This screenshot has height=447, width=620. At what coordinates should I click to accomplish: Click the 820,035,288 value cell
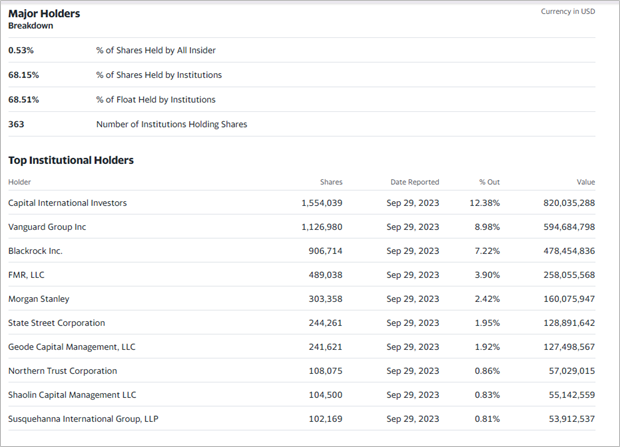[x=569, y=203]
